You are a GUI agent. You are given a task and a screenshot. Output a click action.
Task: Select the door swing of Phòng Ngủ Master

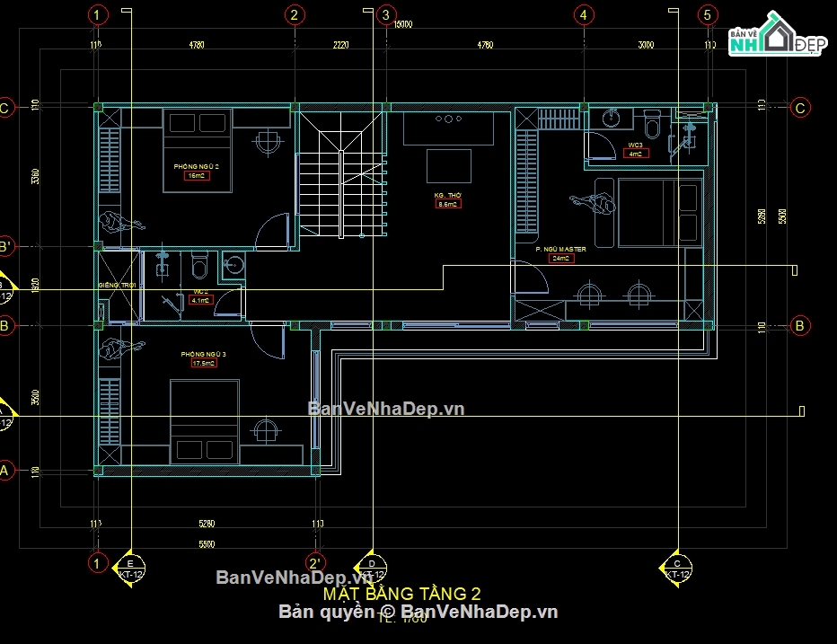point(530,276)
